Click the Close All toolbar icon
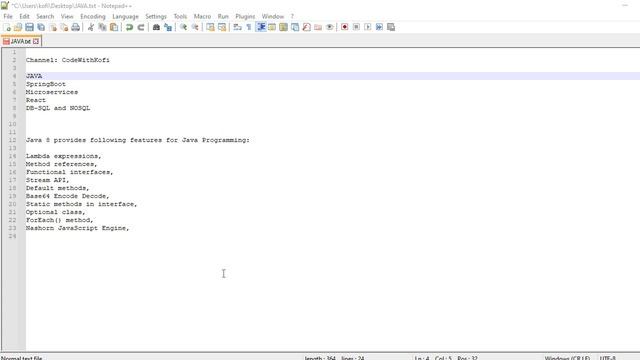The image size is (640, 360). (x=64, y=27)
